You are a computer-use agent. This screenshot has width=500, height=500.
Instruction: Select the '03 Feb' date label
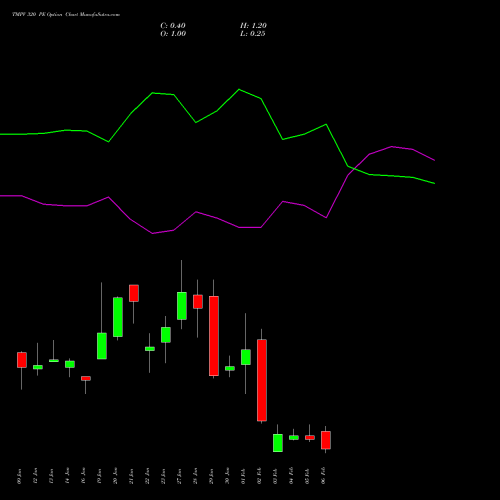(275, 476)
